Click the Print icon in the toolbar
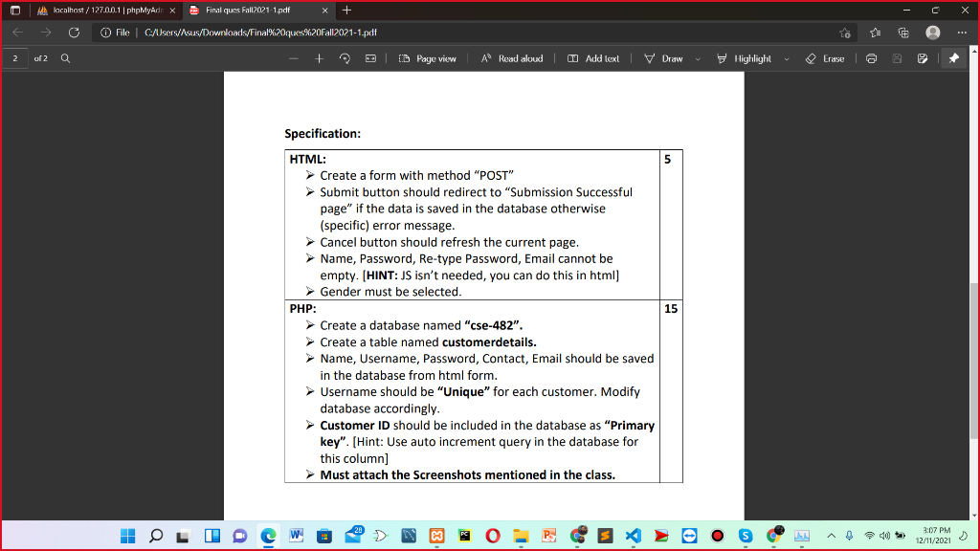The height and width of the screenshot is (551, 980). (x=871, y=57)
